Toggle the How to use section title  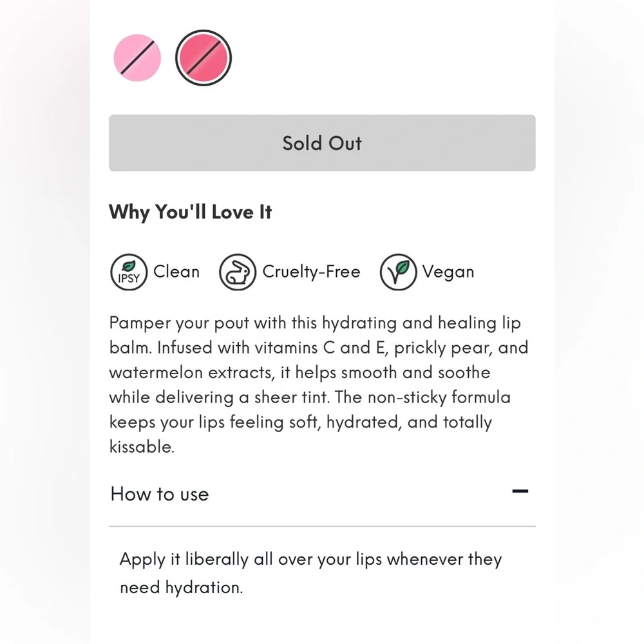point(160,494)
